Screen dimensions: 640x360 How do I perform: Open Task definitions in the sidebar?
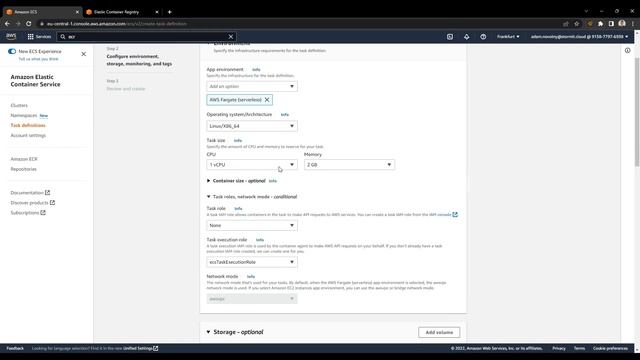coord(28,125)
